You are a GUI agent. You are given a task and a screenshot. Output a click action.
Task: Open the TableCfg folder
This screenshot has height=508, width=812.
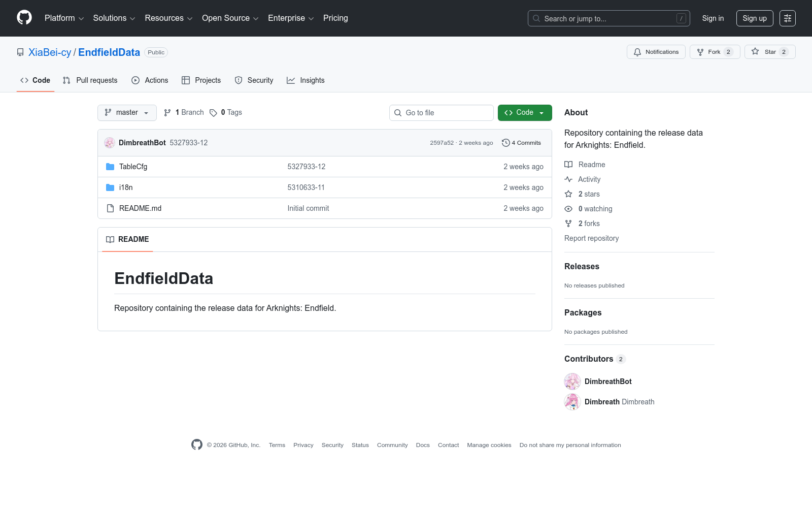coord(133,167)
